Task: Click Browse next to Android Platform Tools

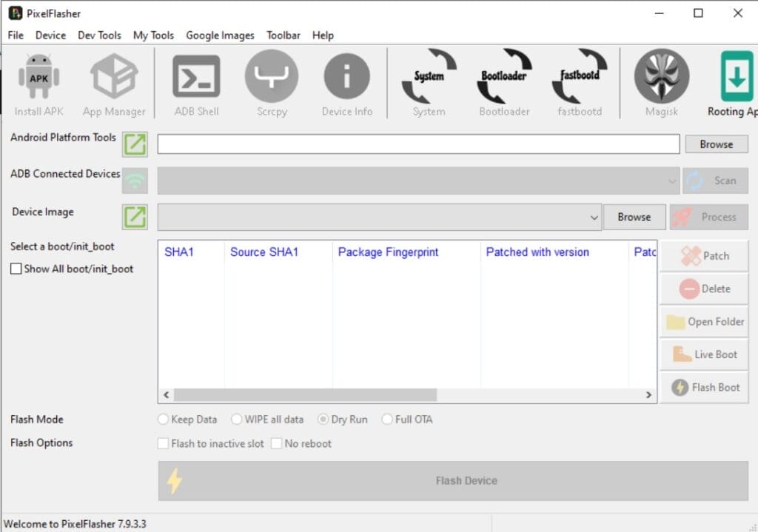Action: click(x=716, y=144)
